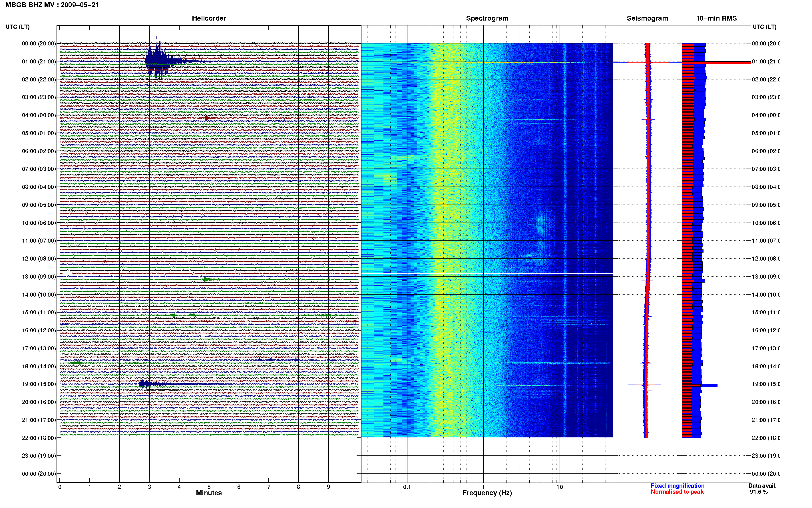Click the 'Data avail.' label

tap(762, 486)
